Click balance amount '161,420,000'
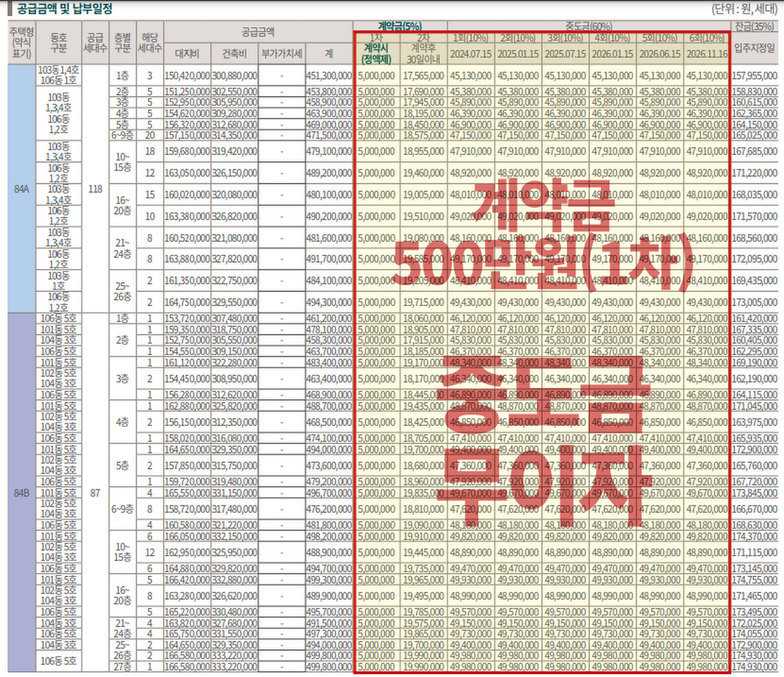The width and height of the screenshot is (784, 677). tap(754, 318)
